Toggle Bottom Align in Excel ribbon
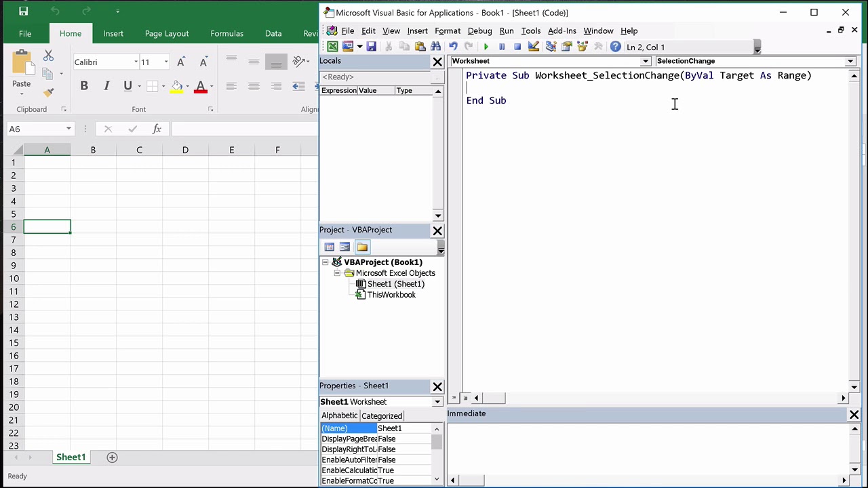The height and width of the screenshot is (488, 868). (276, 62)
